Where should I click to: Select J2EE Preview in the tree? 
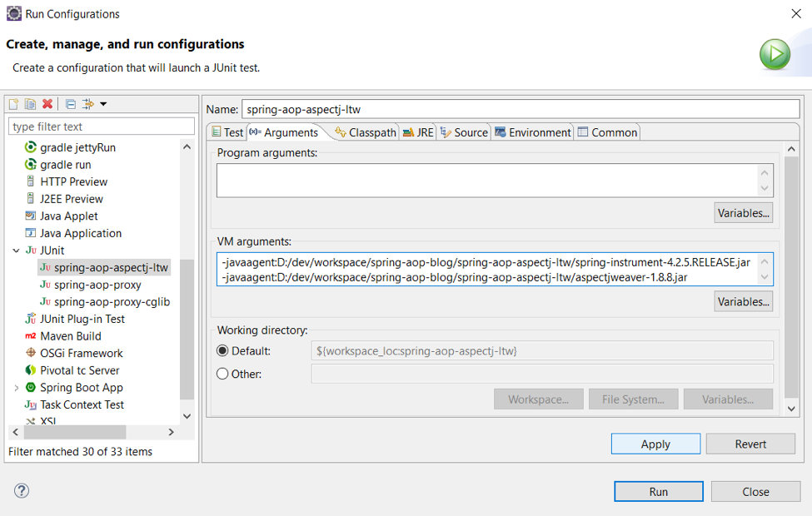click(72, 199)
